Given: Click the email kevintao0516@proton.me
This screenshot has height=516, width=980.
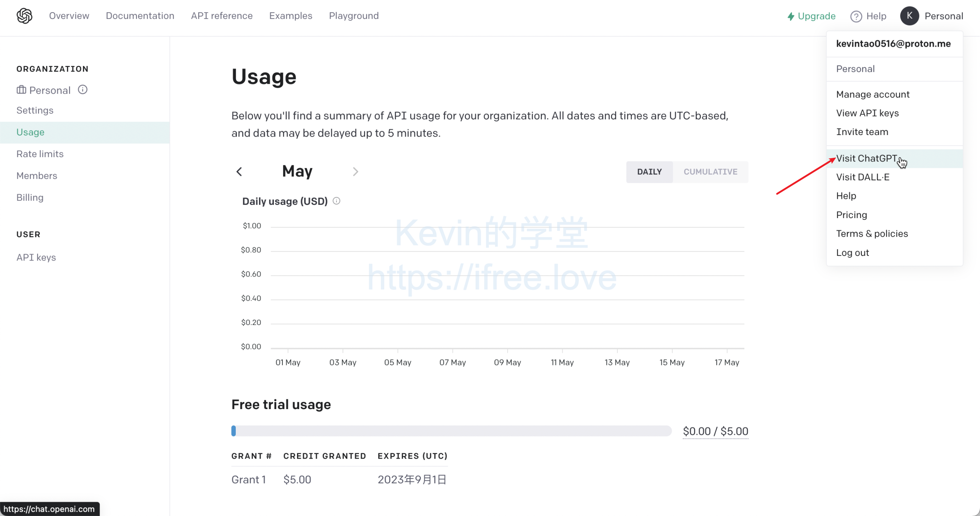Looking at the screenshot, I should (x=893, y=43).
